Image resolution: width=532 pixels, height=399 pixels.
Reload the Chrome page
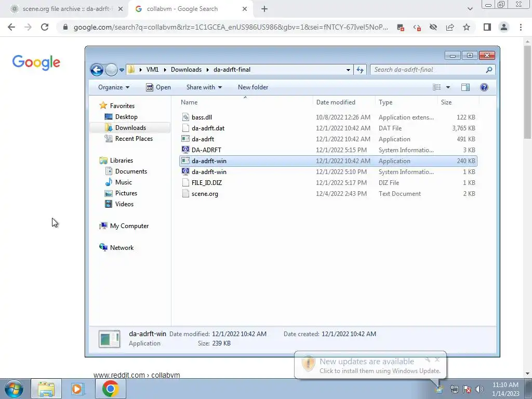pos(45,27)
